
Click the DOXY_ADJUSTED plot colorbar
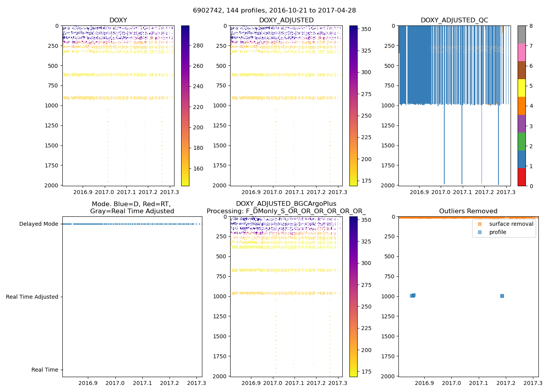click(353, 106)
